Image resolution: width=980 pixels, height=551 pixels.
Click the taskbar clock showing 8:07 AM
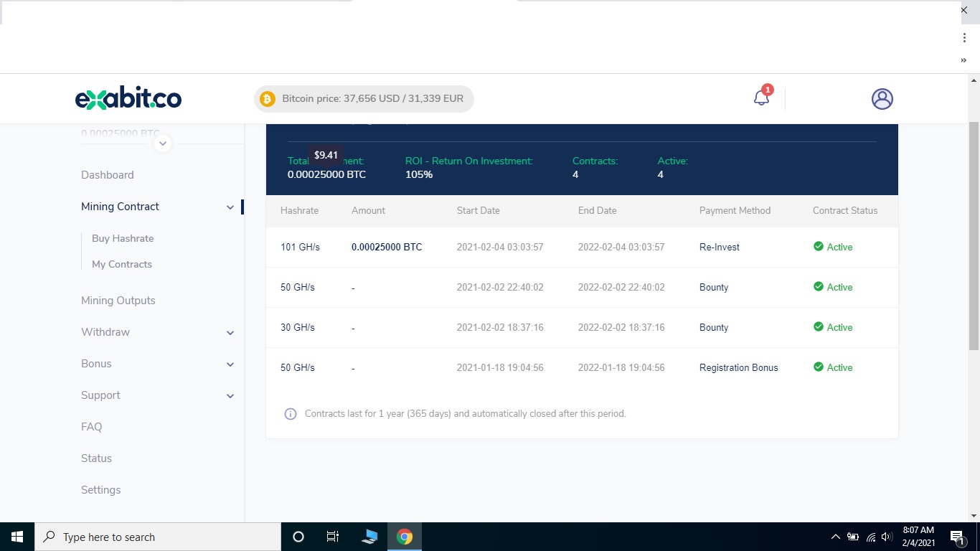tap(918, 537)
